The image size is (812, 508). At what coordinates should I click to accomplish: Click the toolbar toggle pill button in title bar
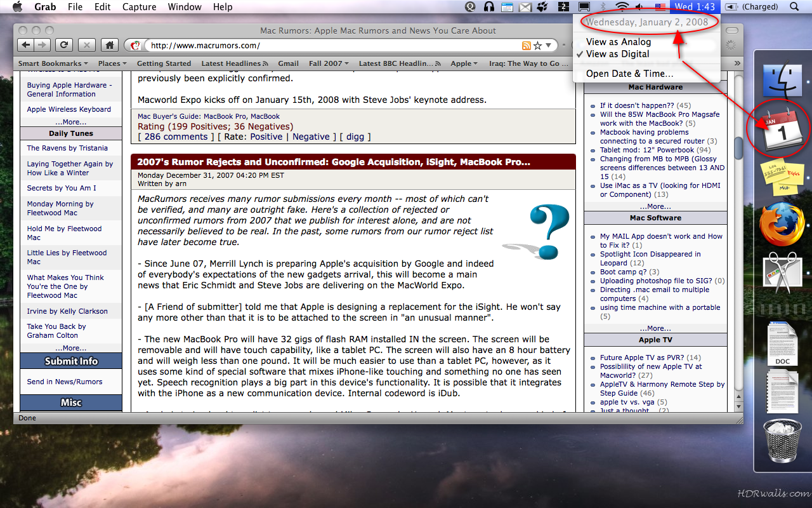(x=732, y=30)
